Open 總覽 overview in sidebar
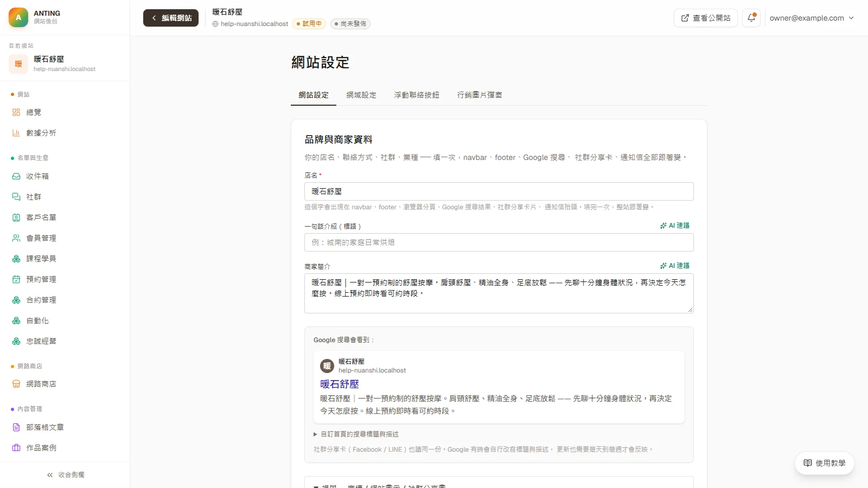The height and width of the screenshot is (488, 868). click(65, 112)
